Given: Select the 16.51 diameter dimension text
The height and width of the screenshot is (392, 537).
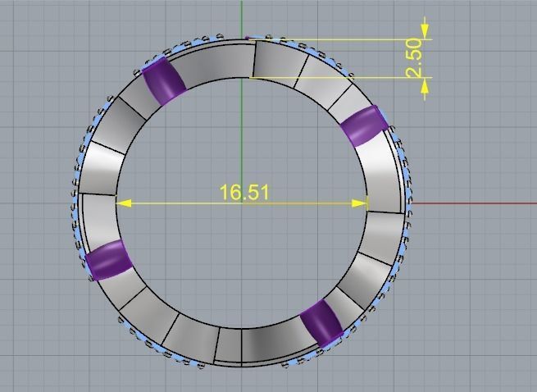Looking at the screenshot, I should pyautogui.click(x=244, y=192).
